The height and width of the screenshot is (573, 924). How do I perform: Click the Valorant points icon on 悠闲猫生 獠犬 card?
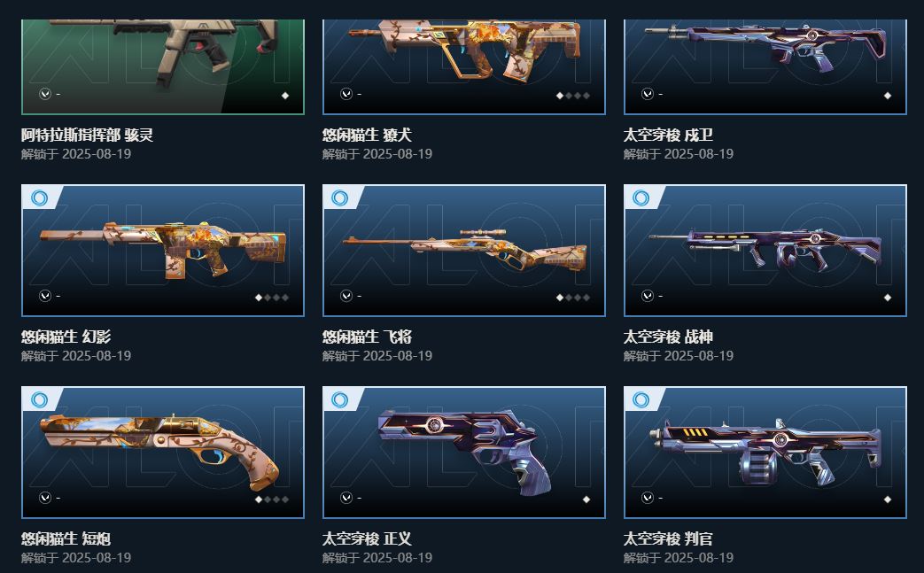[346, 94]
